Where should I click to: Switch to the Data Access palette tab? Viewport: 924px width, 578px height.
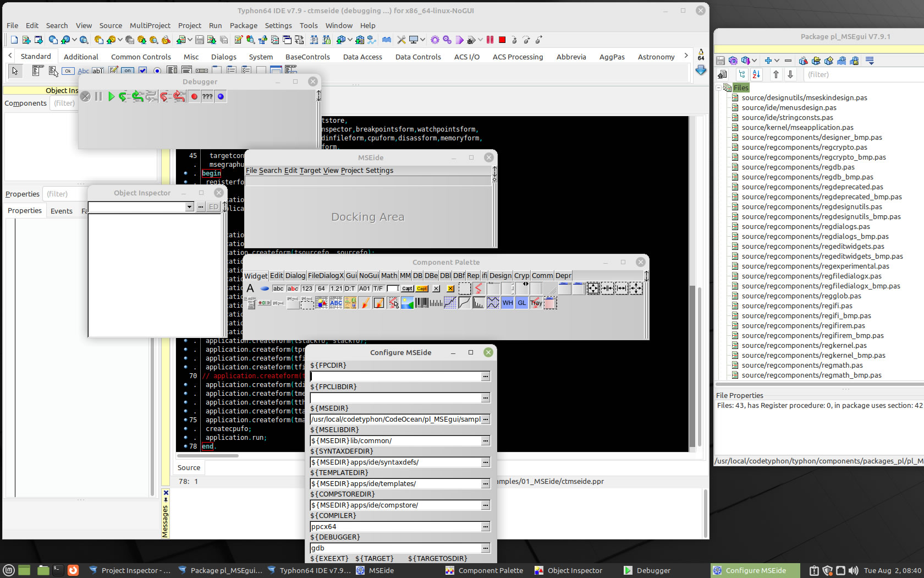(x=362, y=57)
